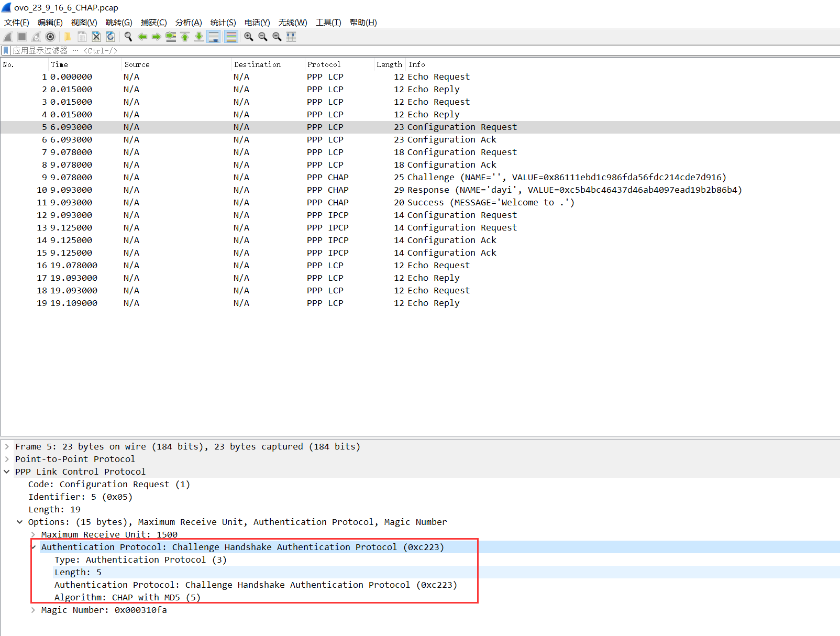Select 'Type: Authentication Protocol (3)' field
Viewport: 840px width, 636px height.
tap(140, 560)
